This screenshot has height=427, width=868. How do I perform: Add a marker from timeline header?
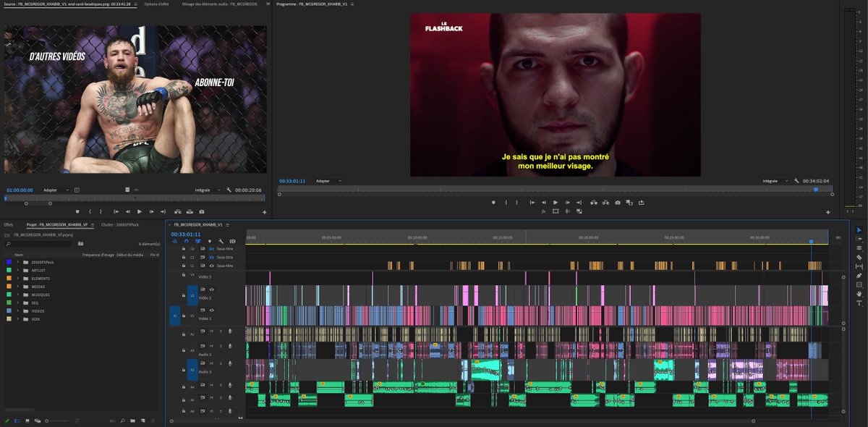point(210,241)
